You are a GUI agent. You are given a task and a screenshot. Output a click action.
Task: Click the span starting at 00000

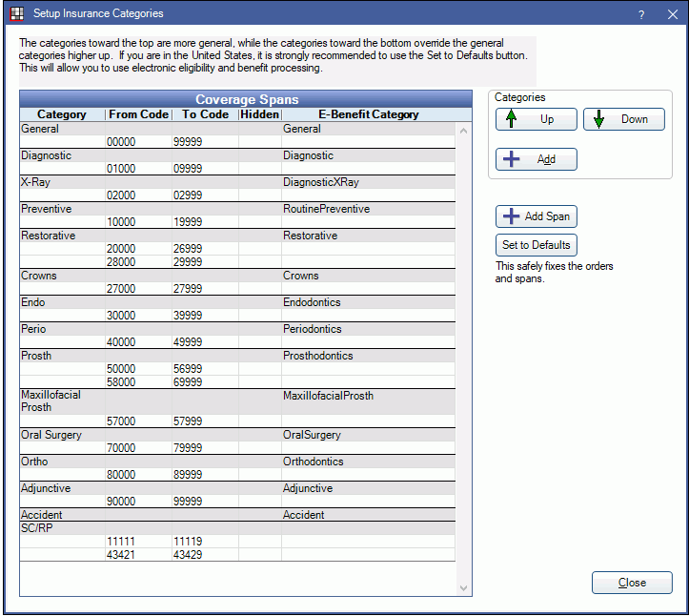click(237, 142)
